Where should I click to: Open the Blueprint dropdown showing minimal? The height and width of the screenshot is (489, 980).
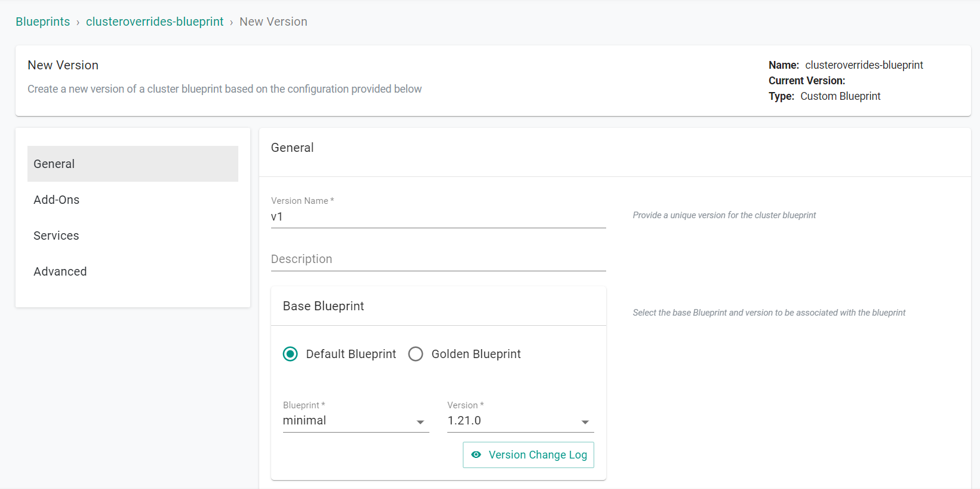pos(356,421)
